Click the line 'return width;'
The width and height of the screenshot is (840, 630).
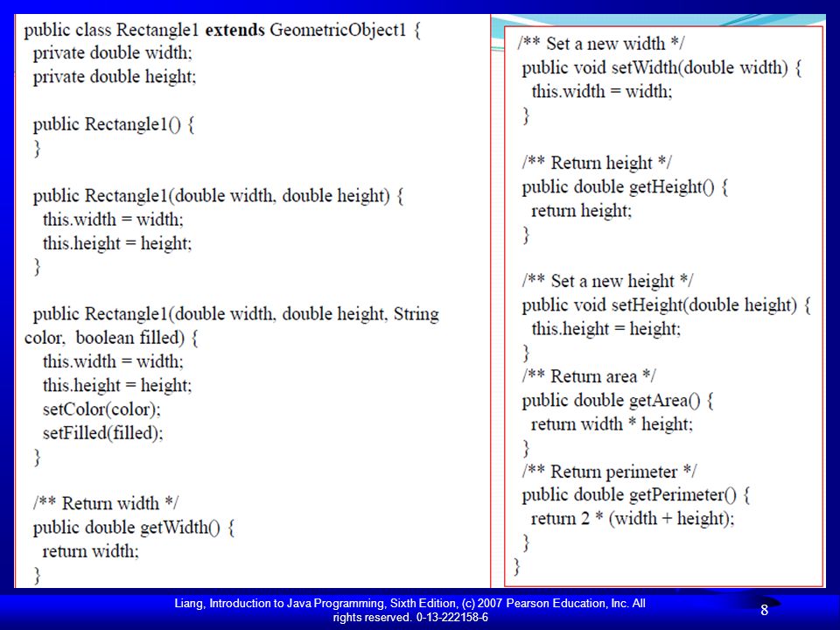(90, 551)
